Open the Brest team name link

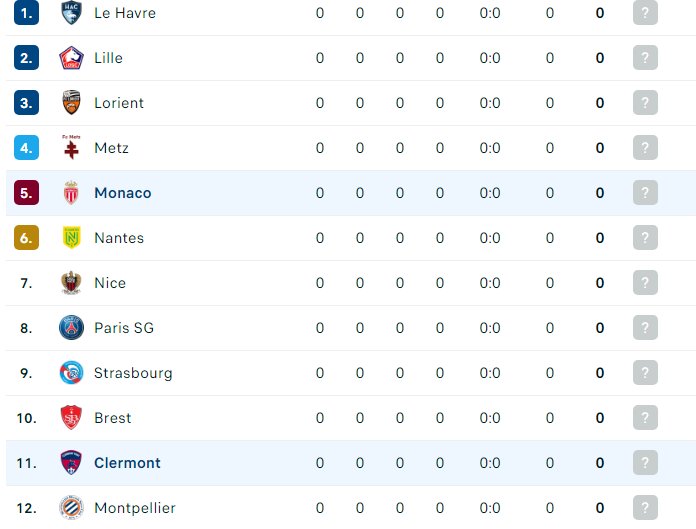[112, 418]
